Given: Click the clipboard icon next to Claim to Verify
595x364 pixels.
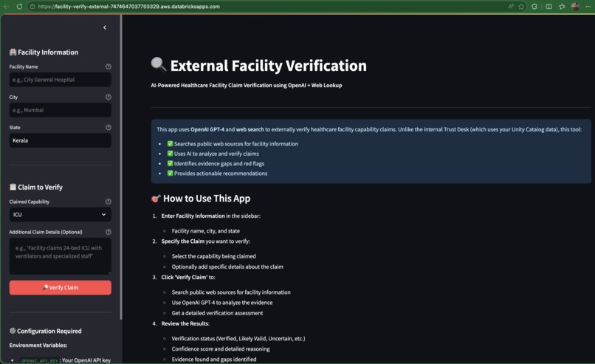Looking at the screenshot, I should [13, 187].
